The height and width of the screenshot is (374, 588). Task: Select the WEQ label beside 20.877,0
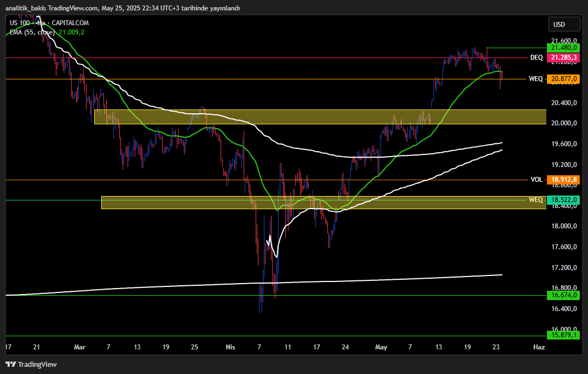click(x=536, y=79)
